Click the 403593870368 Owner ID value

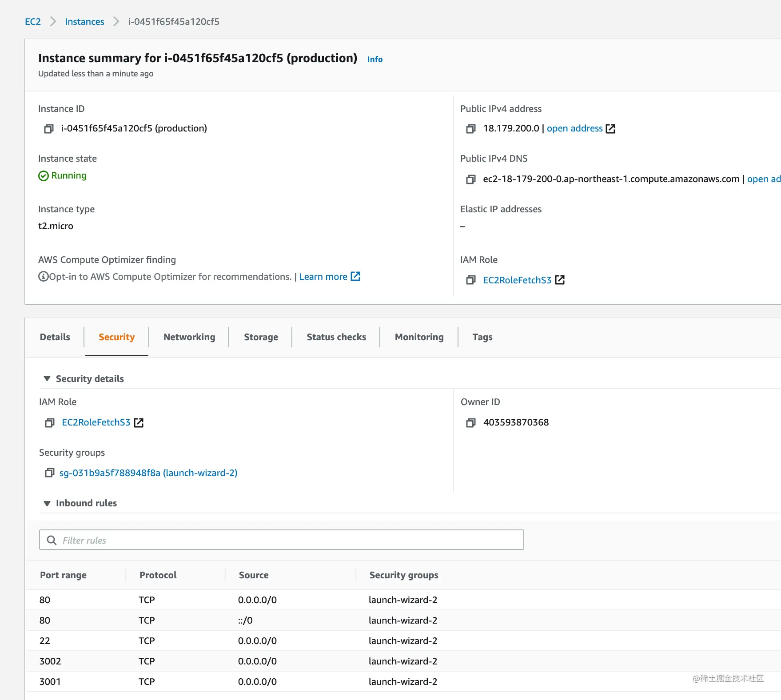[x=516, y=422]
